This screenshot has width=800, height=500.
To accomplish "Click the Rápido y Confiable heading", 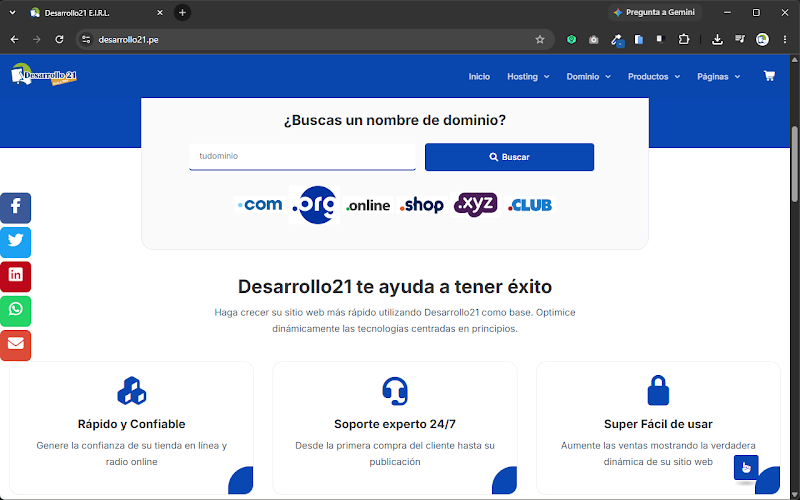I will (x=132, y=424).
